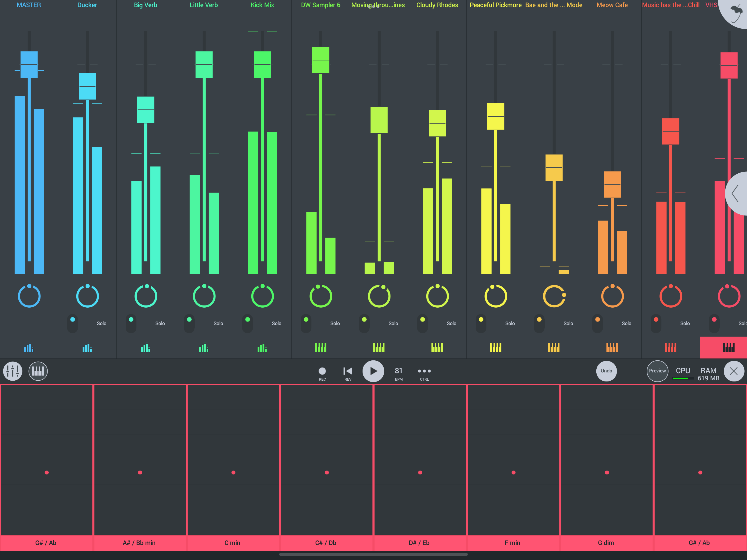Click the MASTER volume fader handle
The height and width of the screenshot is (560, 747).
coord(29,65)
